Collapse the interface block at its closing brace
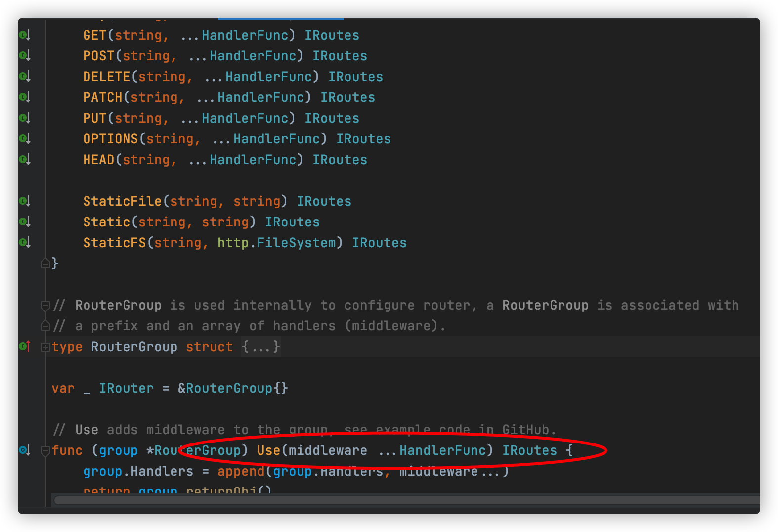 click(x=45, y=264)
